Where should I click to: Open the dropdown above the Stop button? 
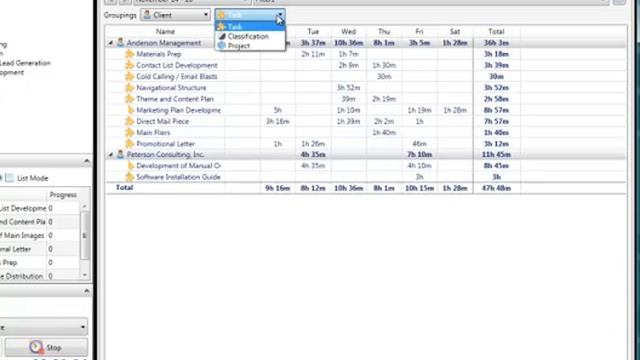(83, 327)
